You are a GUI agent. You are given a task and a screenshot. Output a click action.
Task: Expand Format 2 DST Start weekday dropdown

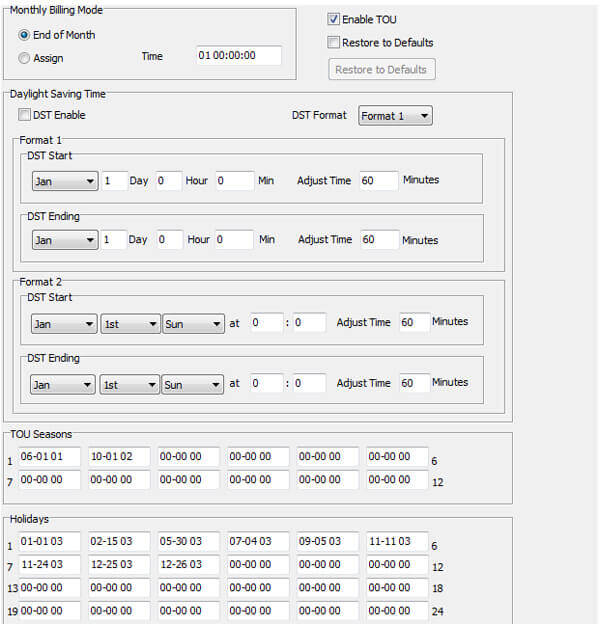[x=193, y=324]
